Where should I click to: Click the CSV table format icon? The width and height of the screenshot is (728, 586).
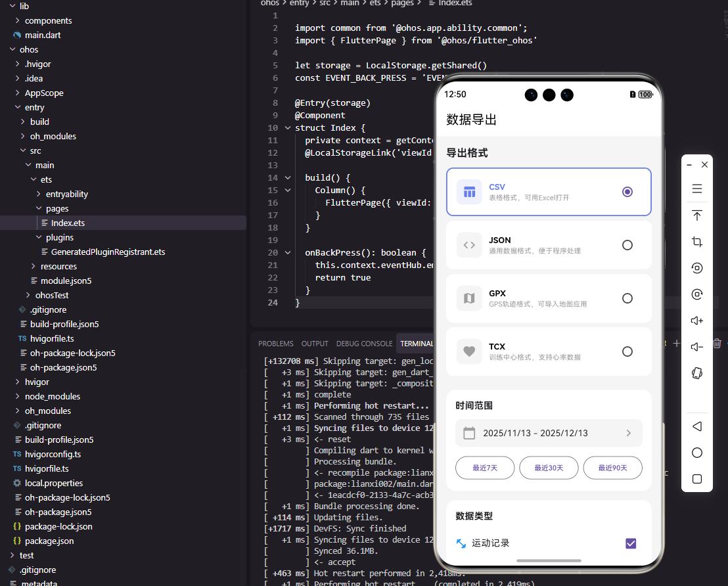click(469, 192)
